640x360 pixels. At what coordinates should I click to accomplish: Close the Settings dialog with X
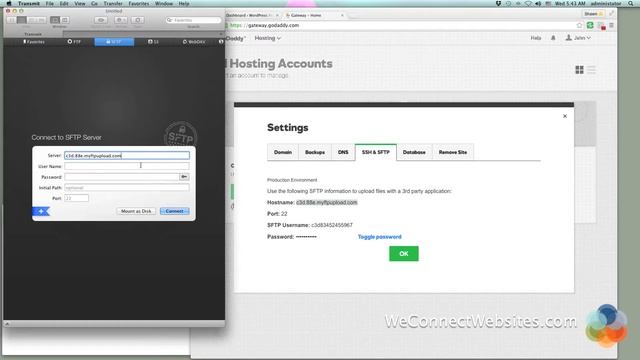(x=565, y=116)
